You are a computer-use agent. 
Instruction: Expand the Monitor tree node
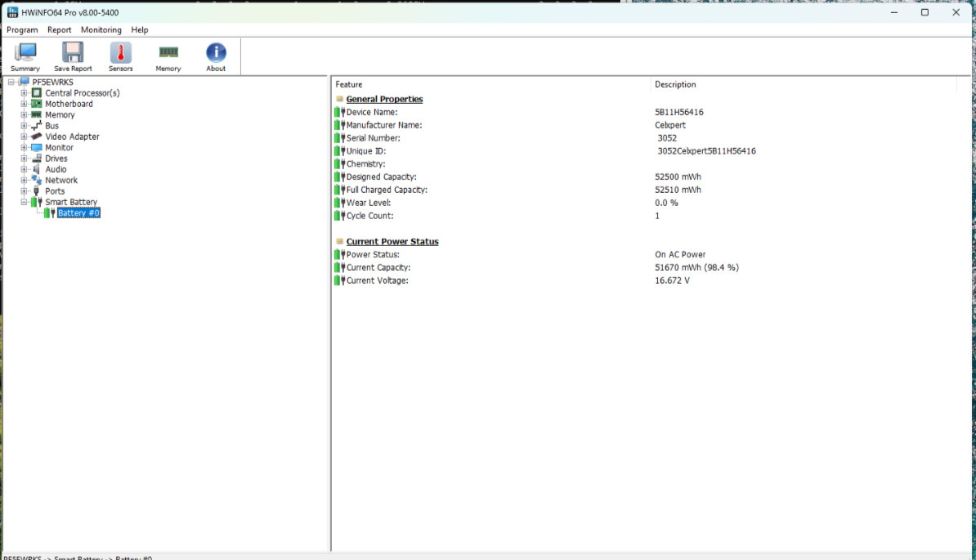coord(24,147)
